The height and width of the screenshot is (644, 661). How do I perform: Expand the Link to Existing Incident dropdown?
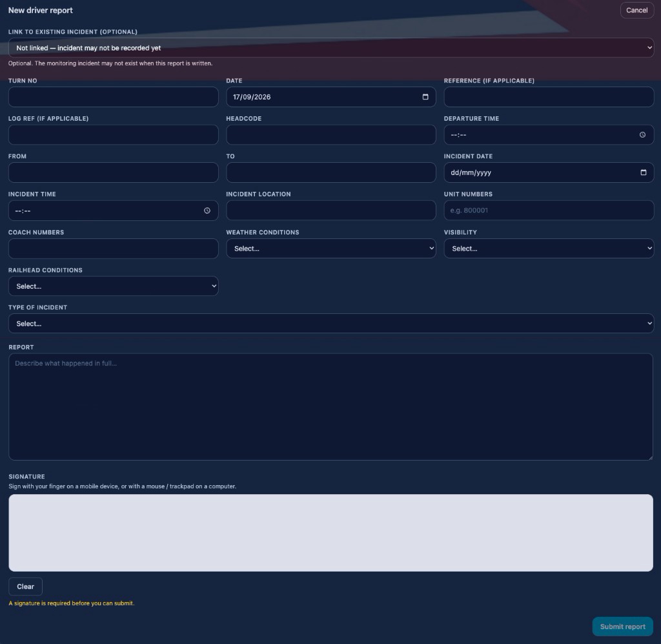click(x=331, y=48)
